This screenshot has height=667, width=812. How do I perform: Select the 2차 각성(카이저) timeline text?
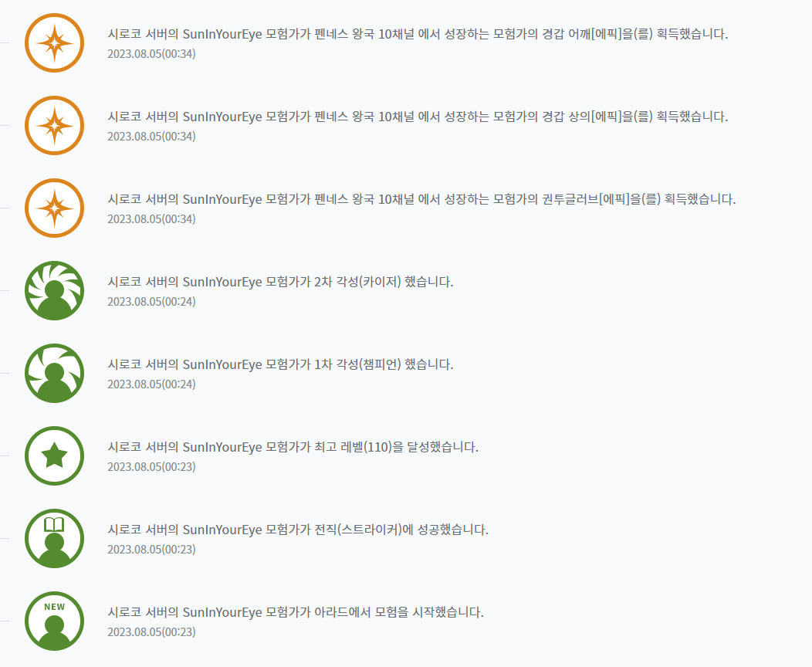280,282
